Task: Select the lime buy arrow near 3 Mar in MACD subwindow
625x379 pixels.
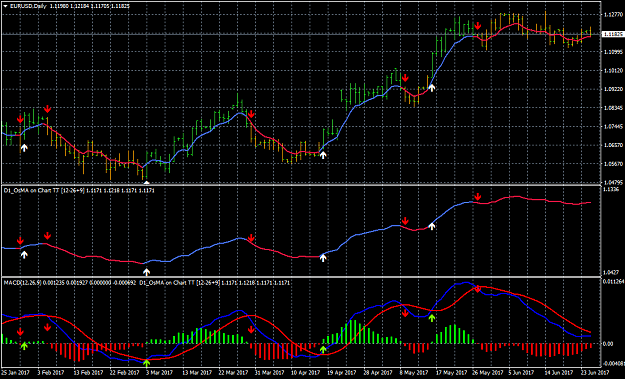Action: point(147,363)
